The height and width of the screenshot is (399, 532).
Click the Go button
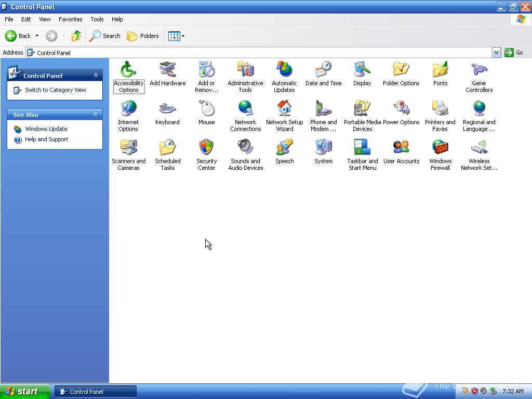point(514,52)
